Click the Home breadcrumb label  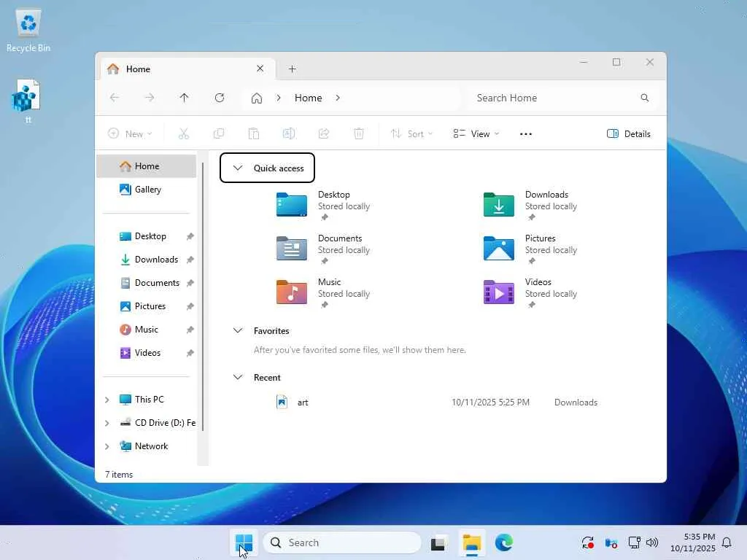pyautogui.click(x=309, y=98)
